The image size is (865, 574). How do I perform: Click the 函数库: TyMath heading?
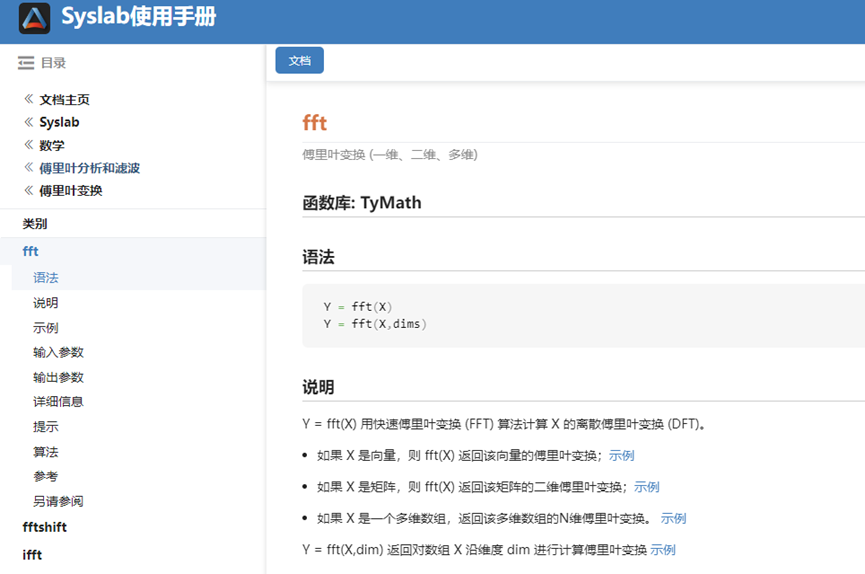(362, 203)
